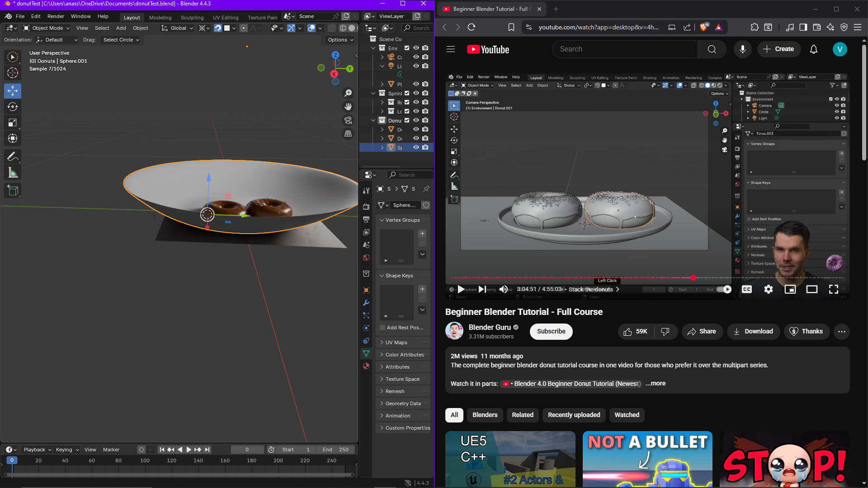
Task: Open the Render properties tab
Action: click(366, 206)
